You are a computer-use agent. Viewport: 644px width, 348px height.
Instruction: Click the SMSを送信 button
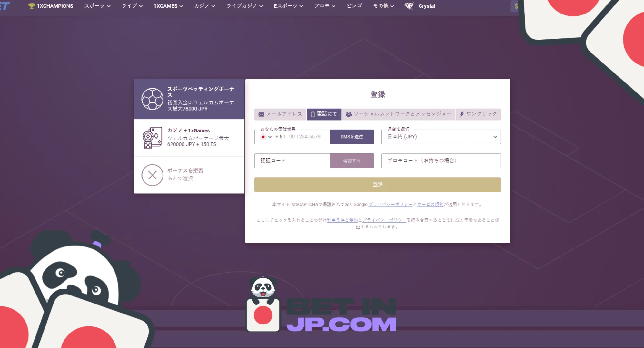[352, 137]
